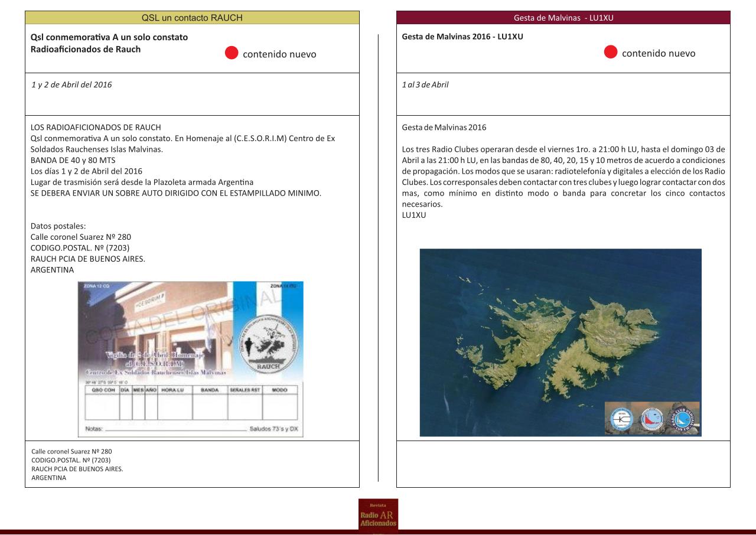Click the line 'SE DEBERA ENVIAR UN SOBRE AUTO DIRIGIDO'
This screenshot has height=535, width=756.
coord(176,193)
